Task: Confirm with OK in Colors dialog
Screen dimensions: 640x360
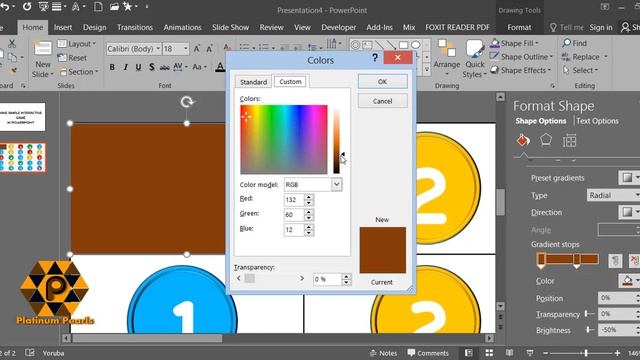Action: point(382,82)
